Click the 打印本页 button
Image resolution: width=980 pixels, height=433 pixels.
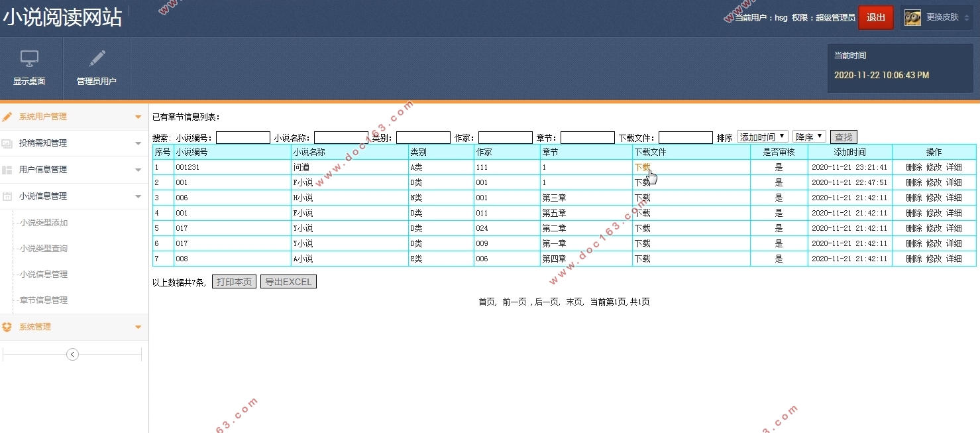click(234, 282)
